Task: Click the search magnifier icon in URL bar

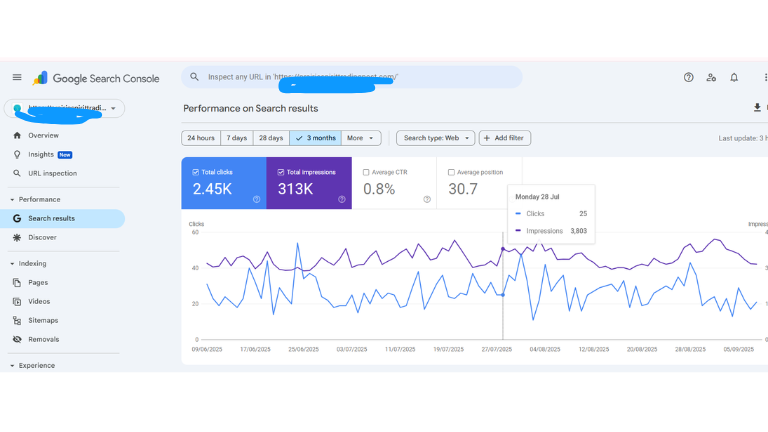Action: click(194, 77)
